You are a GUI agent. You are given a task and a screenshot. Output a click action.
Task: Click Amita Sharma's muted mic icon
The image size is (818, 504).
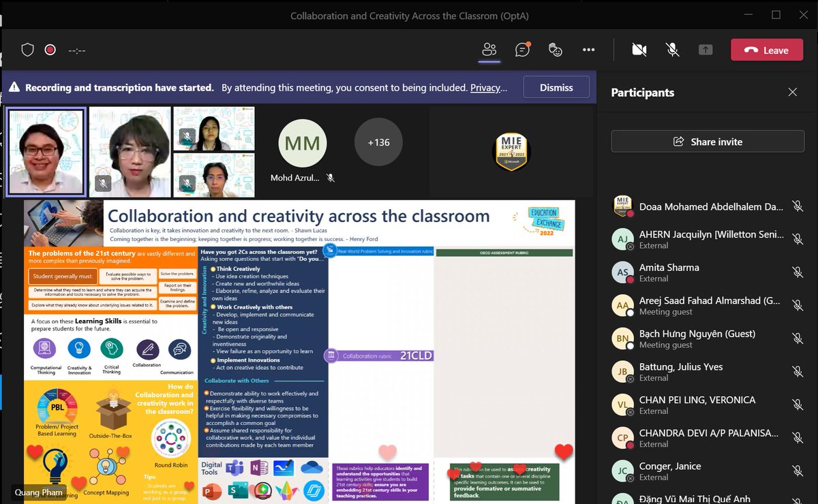pyautogui.click(x=797, y=272)
